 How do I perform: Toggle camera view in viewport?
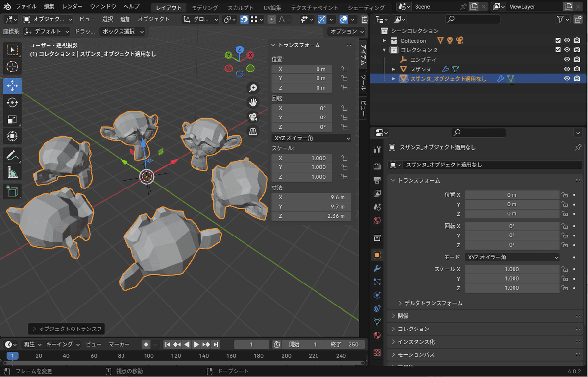pos(253,117)
